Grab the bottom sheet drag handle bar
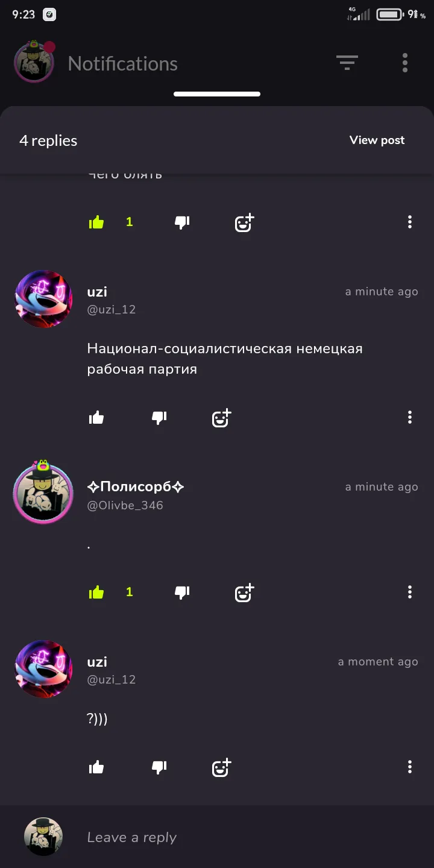The width and height of the screenshot is (434, 868). pos(217,94)
